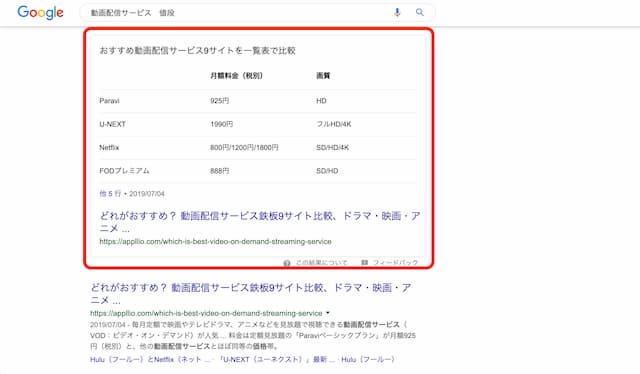
Task: Open the フィードバック link
Action: [x=395, y=263]
